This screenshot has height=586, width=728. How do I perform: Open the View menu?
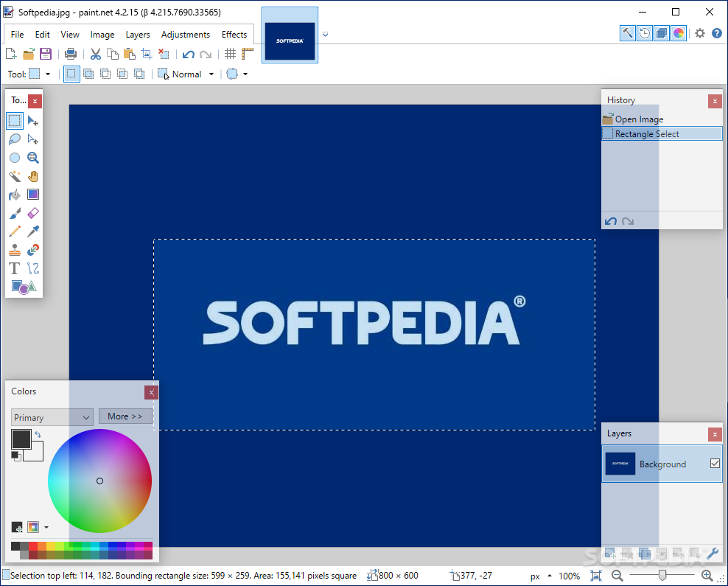coord(70,35)
